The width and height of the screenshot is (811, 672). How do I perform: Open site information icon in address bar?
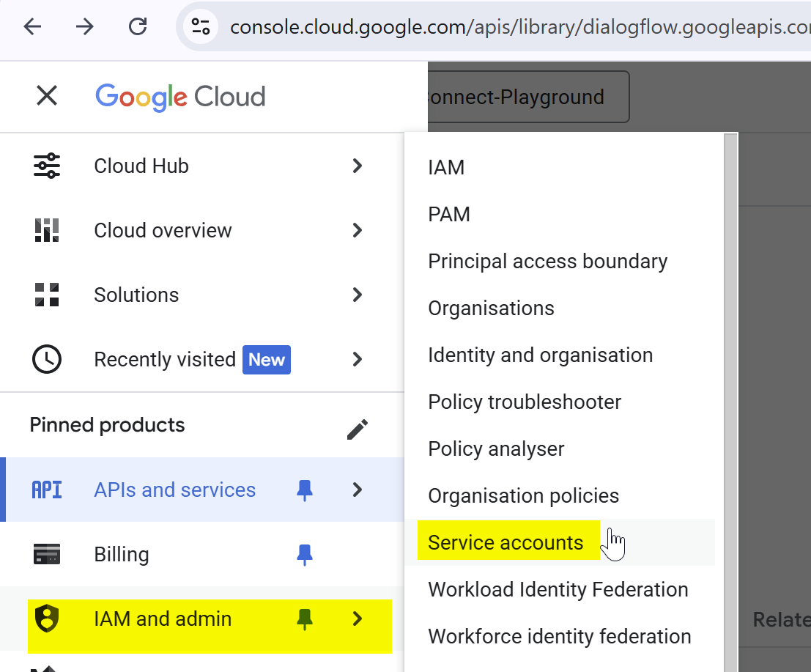click(x=200, y=27)
